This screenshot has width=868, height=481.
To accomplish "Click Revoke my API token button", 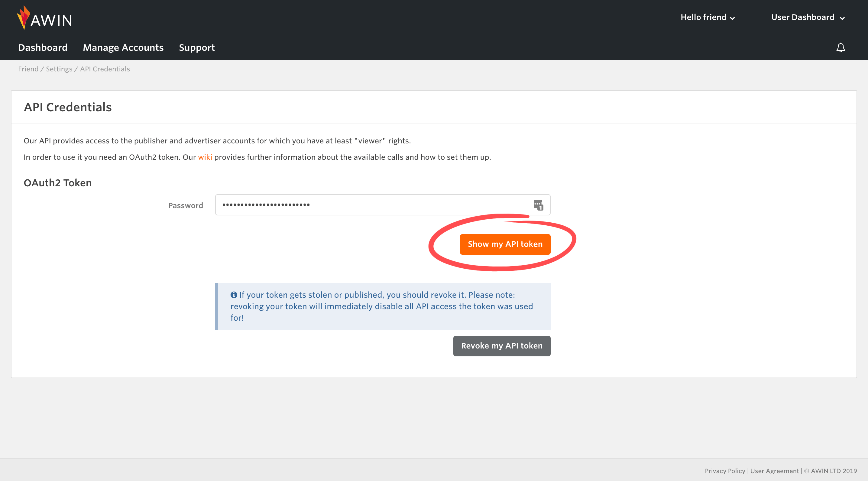I will pos(502,346).
